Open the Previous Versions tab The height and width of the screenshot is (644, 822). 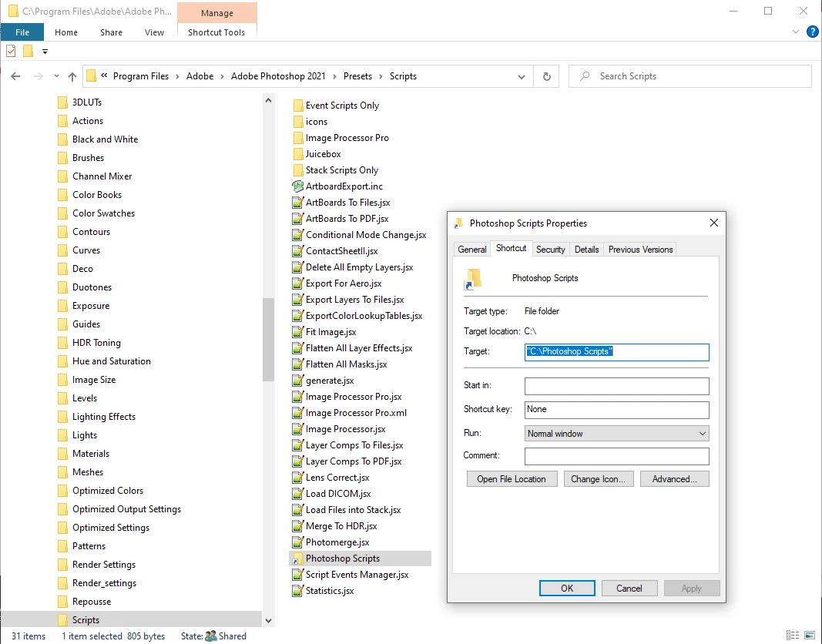(640, 250)
